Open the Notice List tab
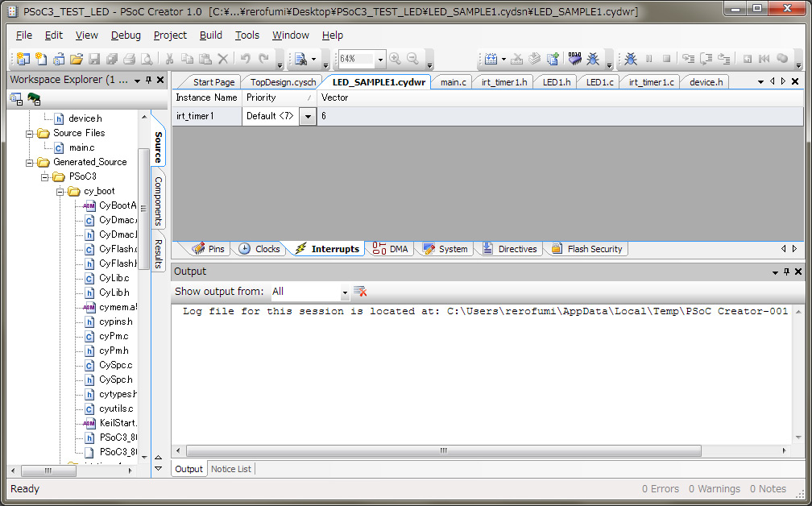This screenshot has width=812, height=506. tap(231, 469)
